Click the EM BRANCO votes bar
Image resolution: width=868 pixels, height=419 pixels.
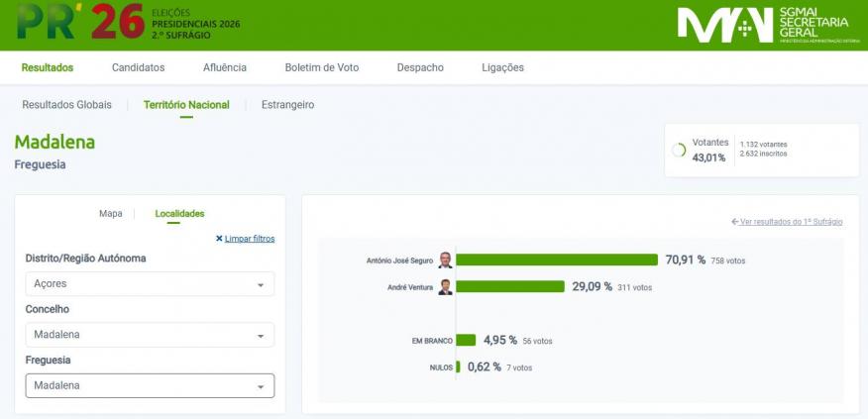[x=466, y=340]
